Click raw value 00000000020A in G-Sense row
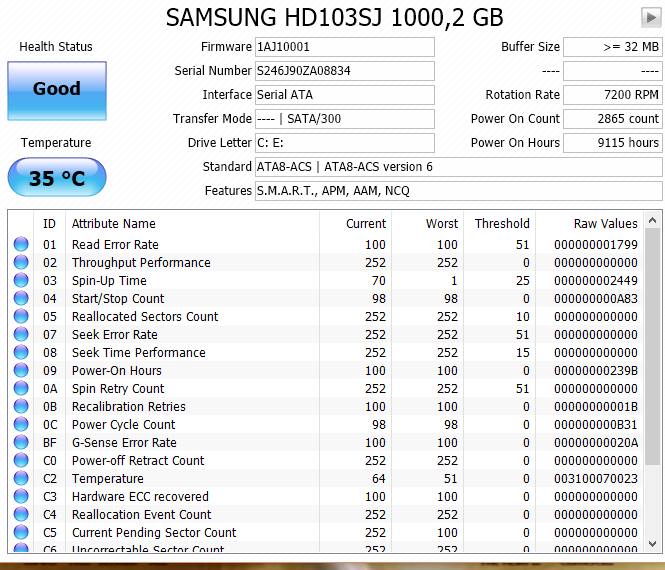Screen dimensions: 665x570 [x=595, y=443]
